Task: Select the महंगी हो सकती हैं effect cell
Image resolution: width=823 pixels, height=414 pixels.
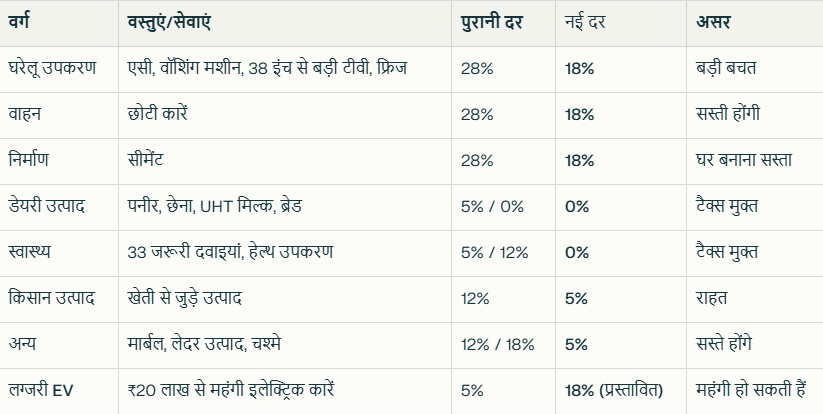Action: [x=755, y=391]
